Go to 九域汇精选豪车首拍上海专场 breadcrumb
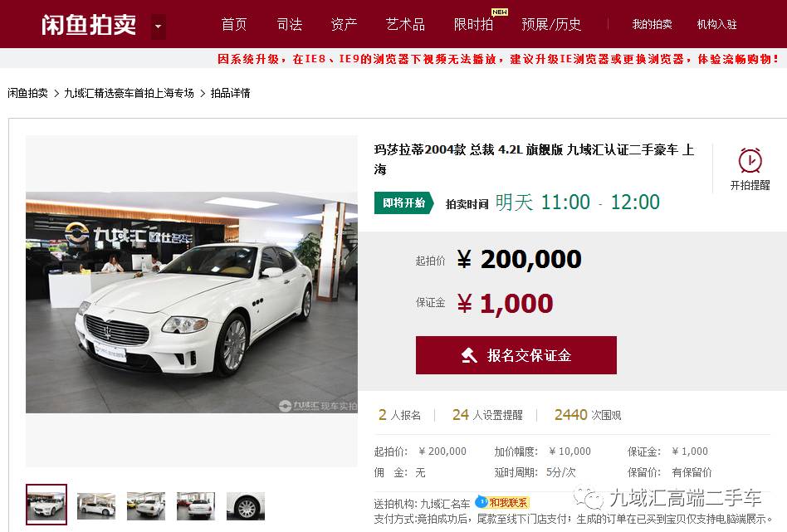The height and width of the screenshot is (532, 787). pyautogui.click(x=129, y=93)
